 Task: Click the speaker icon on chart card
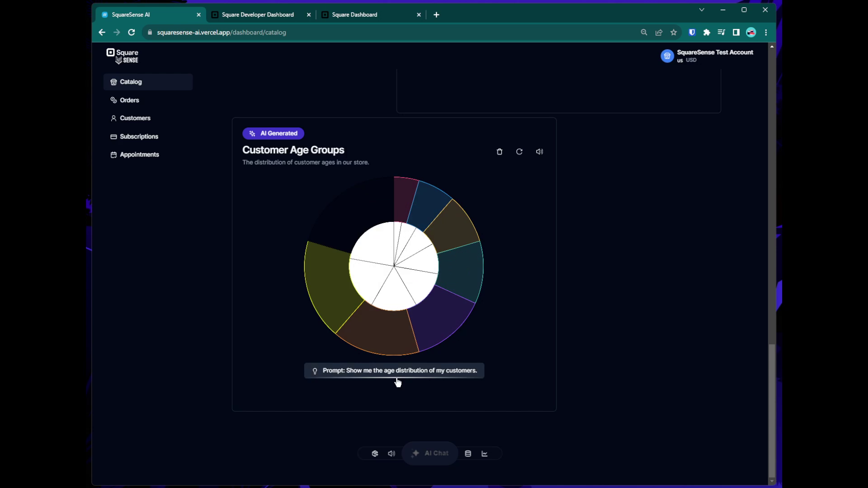click(x=539, y=152)
